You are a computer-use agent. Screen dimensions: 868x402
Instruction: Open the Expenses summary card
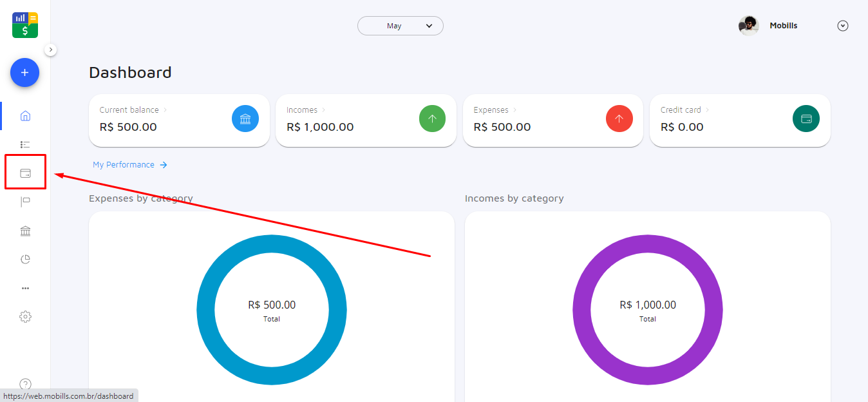pos(552,120)
